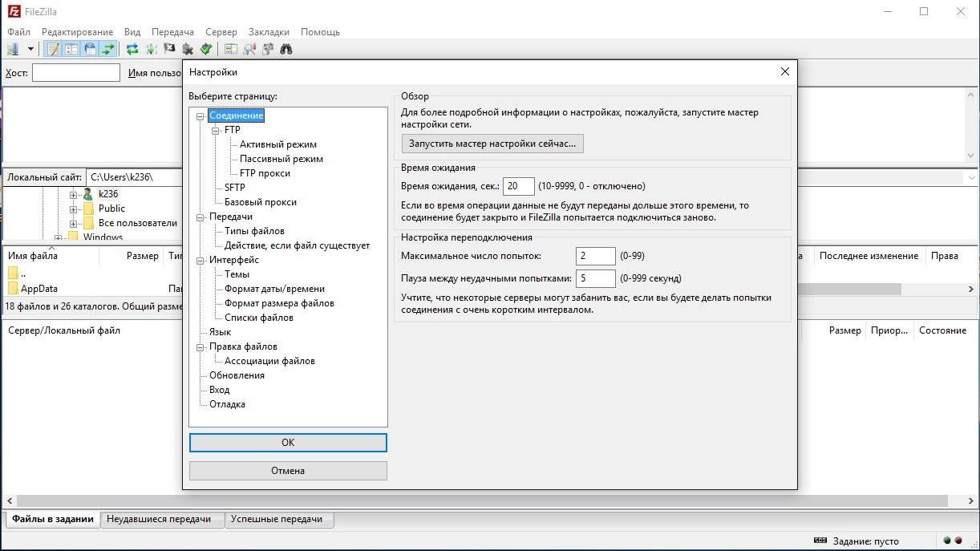Toggle transfer queue display icon
The width and height of the screenshot is (980, 551).
tap(108, 49)
